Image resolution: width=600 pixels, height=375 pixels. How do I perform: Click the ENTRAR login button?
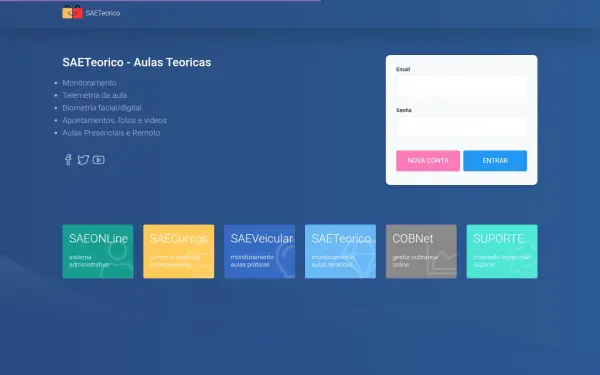495,161
